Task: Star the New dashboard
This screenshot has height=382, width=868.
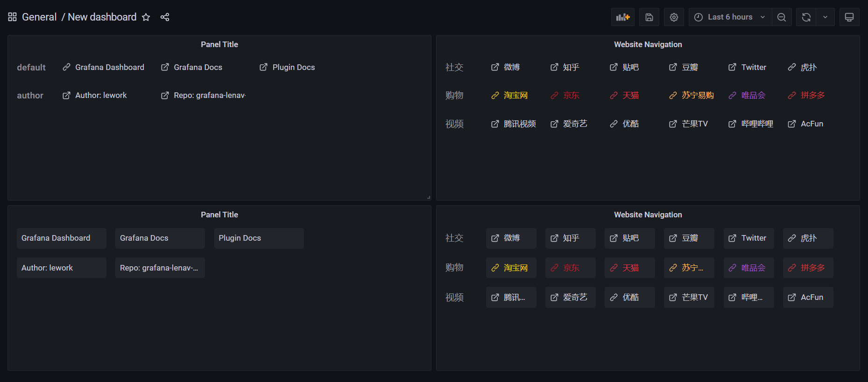Action: (146, 17)
